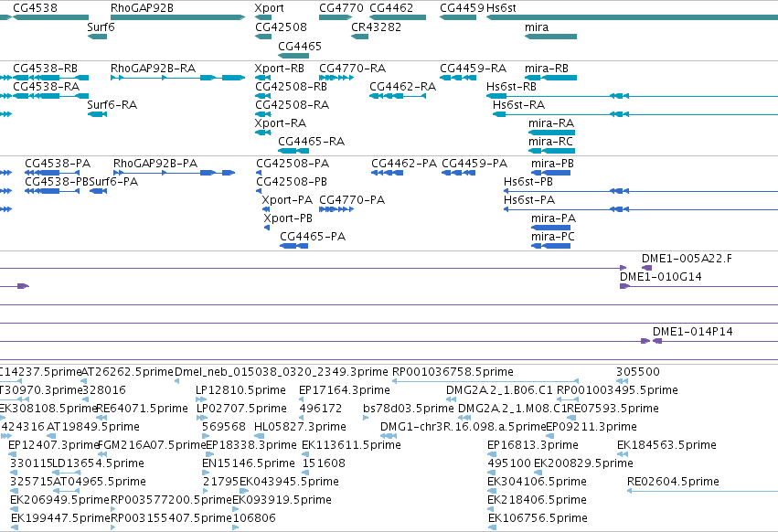Click EST EK184563.5prime
Viewport: 778px width, 532px height.
pyautogui.click(x=623, y=454)
